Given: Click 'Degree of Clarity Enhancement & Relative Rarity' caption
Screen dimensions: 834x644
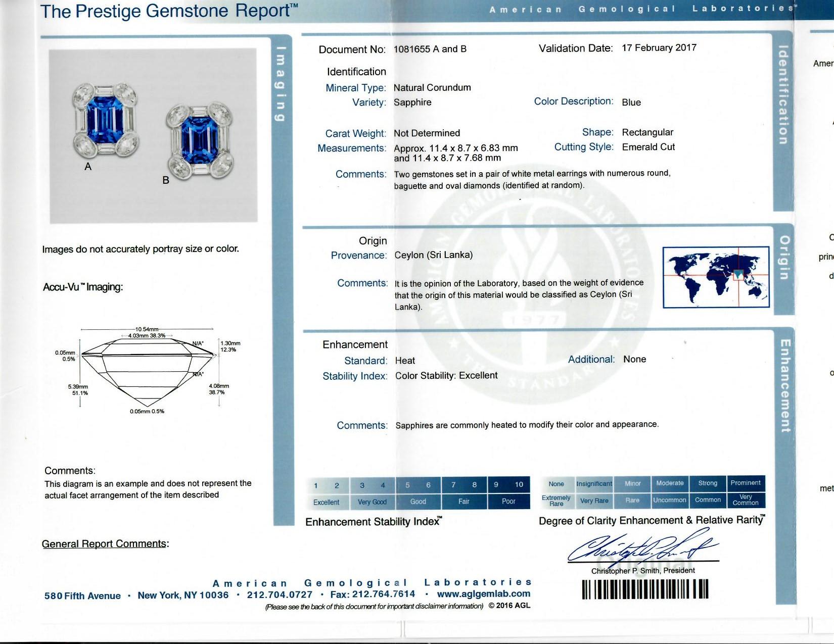Looking at the screenshot, I should point(652,520).
